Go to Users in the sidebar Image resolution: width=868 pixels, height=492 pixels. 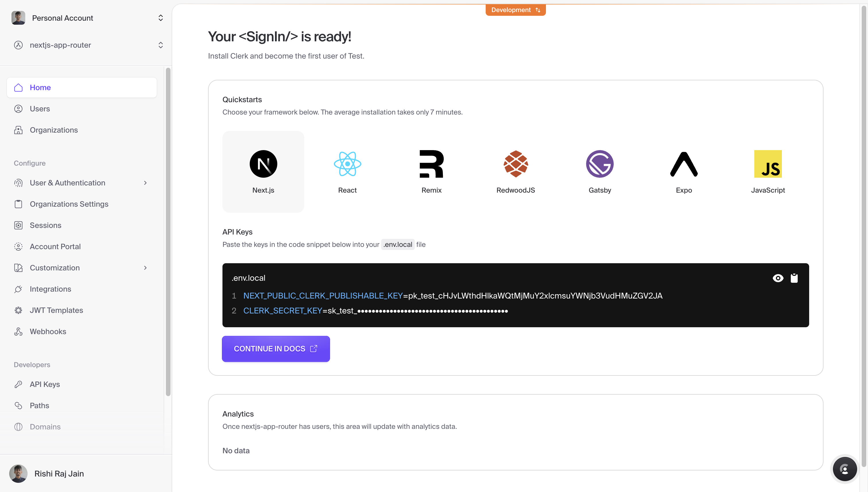40,109
